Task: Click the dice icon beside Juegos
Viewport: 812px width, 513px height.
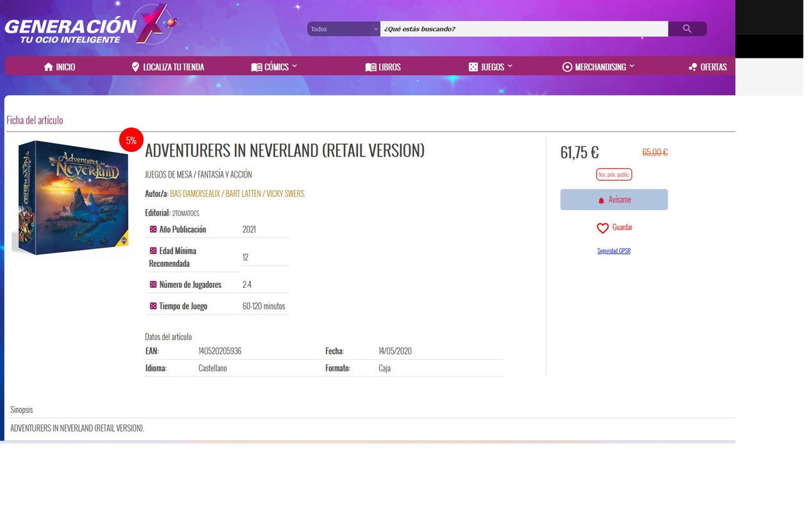Action: (473, 67)
